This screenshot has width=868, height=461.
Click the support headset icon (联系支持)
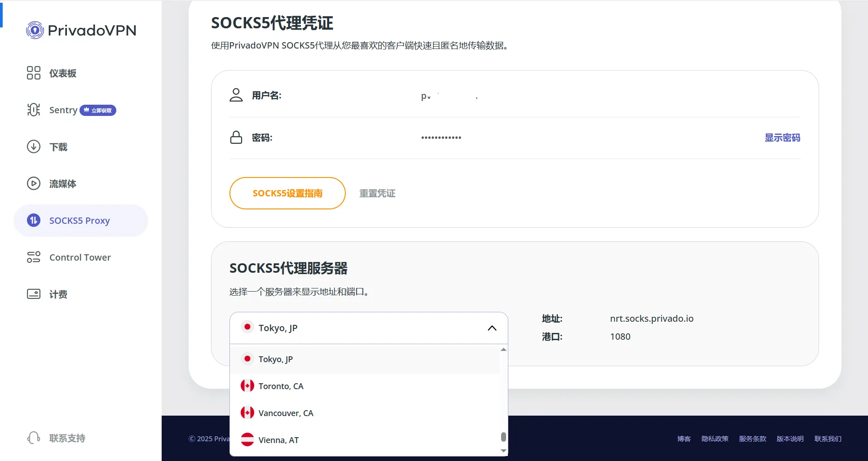34,438
